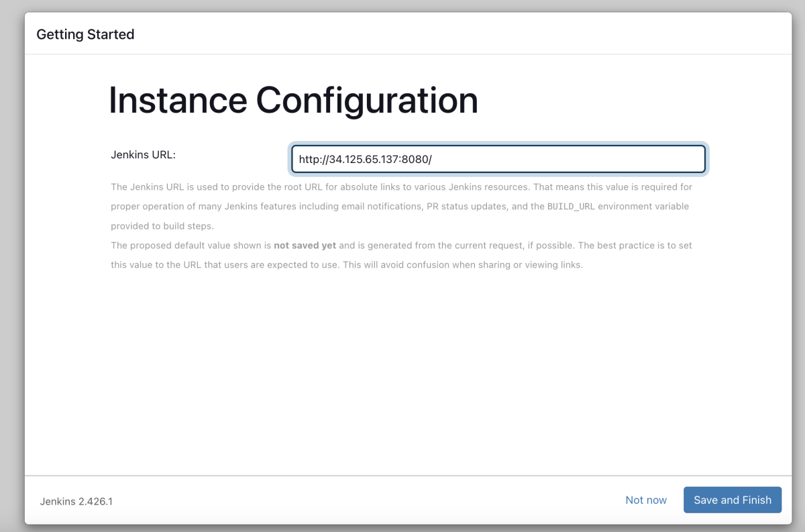
Task: Place cursor on the http:// prefix in URL field
Action: pos(314,160)
